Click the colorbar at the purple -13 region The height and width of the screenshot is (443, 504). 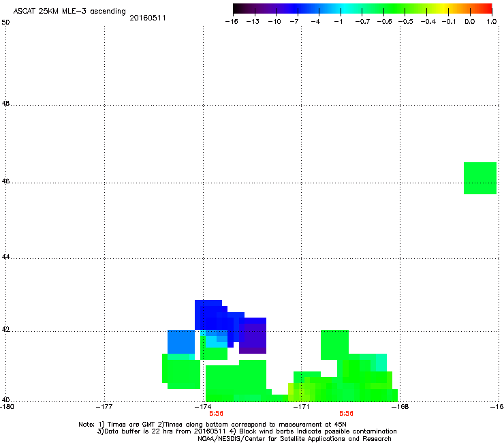255,9
